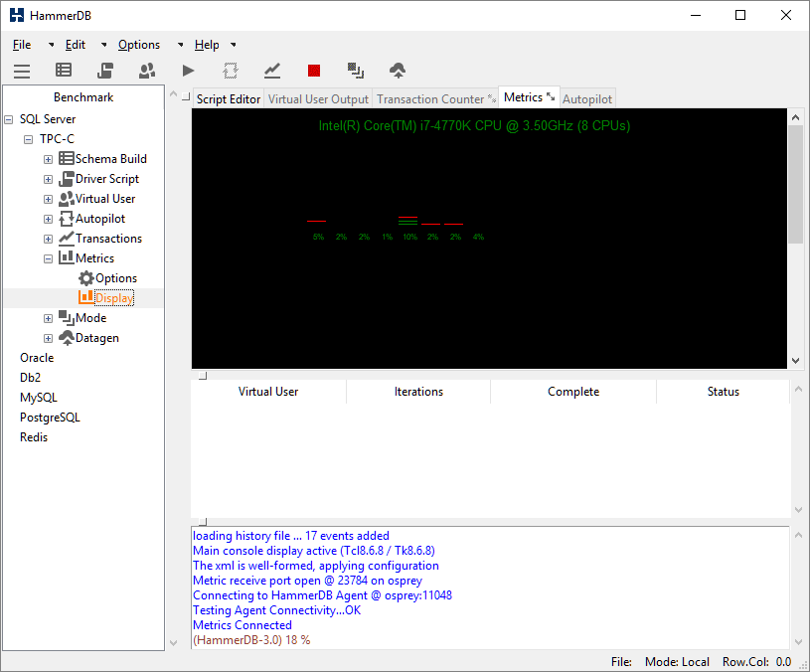Collapse the TPC-C tree node
This screenshot has height=672, width=810.
29,139
